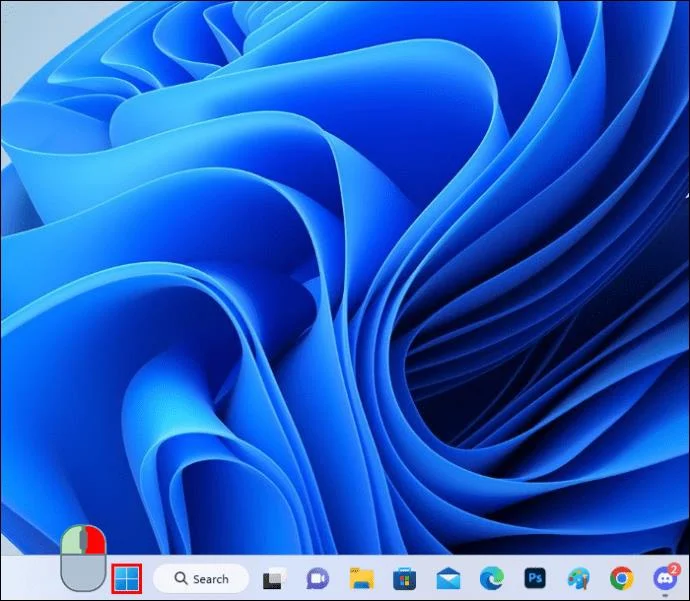This screenshot has height=601, width=690.
Task: Click the taskbar Search box
Action: (x=201, y=578)
